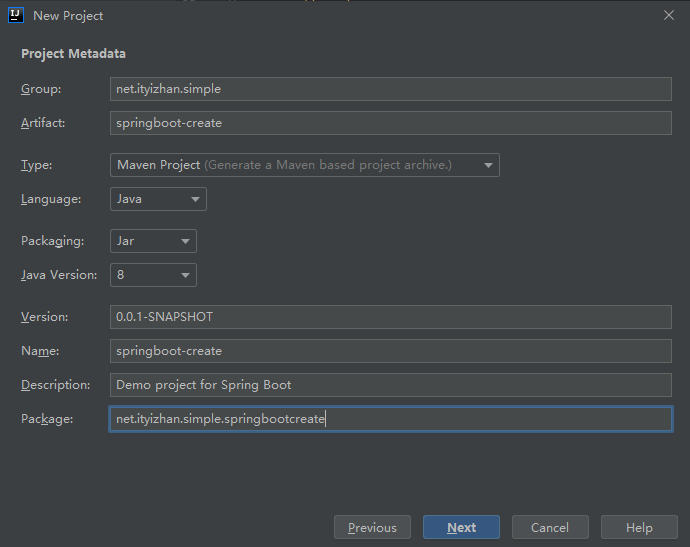Viewport: 690px width, 547px height.
Task: Click the New Project title text
Action: (x=68, y=16)
